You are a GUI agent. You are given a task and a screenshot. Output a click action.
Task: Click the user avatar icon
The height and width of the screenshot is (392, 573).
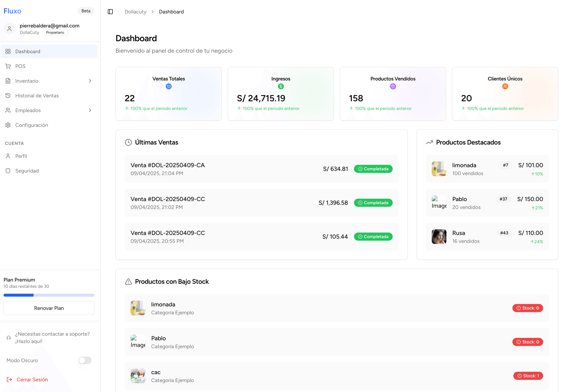coord(9,29)
